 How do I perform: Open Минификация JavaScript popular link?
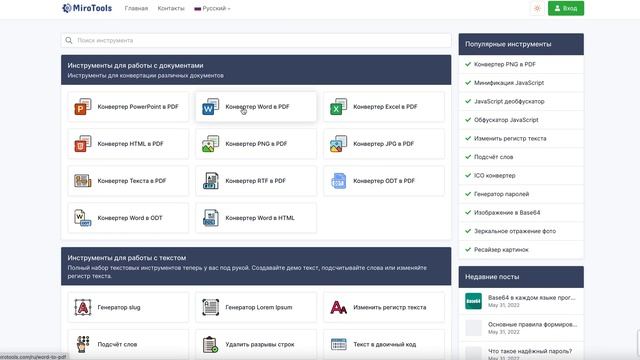click(x=509, y=82)
